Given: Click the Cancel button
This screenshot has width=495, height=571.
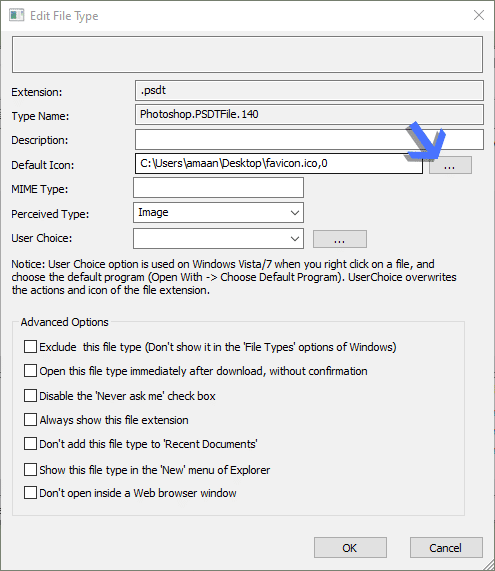Looking at the screenshot, I should coord(446,547).
